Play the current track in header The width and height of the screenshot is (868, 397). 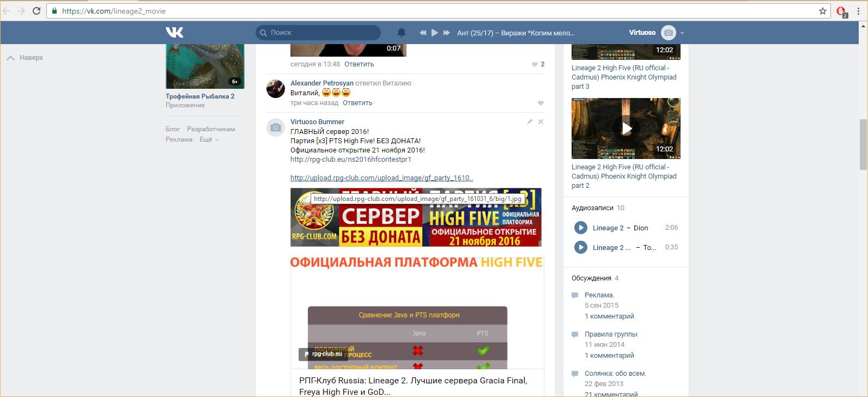(435, 33)
